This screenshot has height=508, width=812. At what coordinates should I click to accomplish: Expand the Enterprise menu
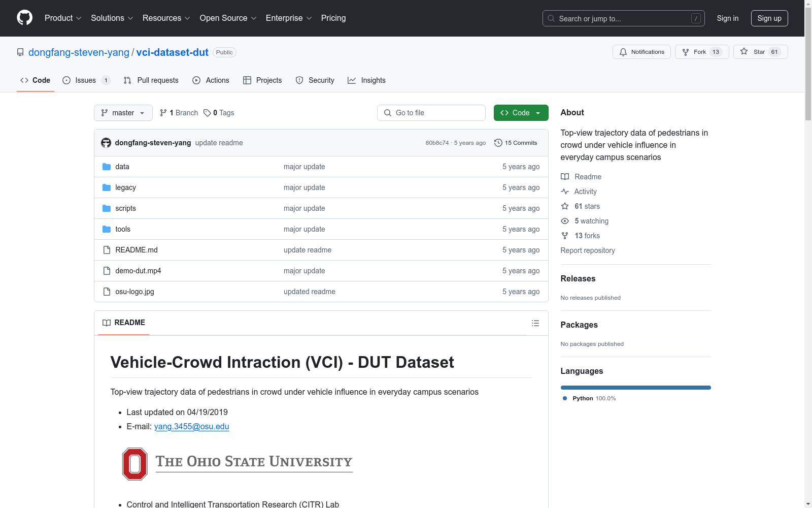[x=289, y=18]
